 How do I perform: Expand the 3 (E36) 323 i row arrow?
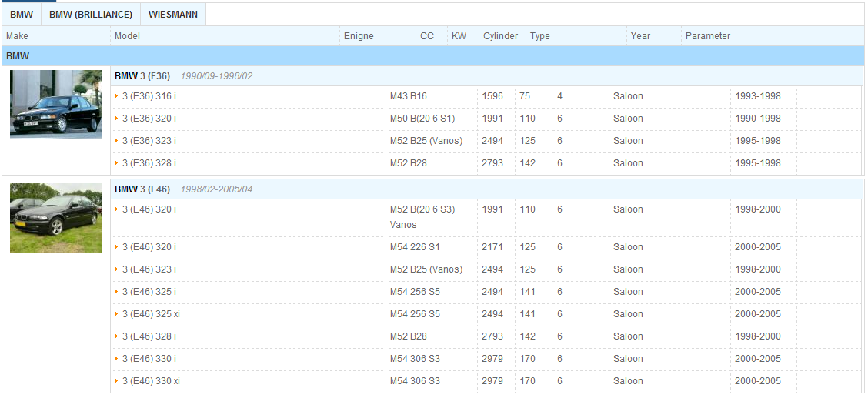click(x=117, y=141)
